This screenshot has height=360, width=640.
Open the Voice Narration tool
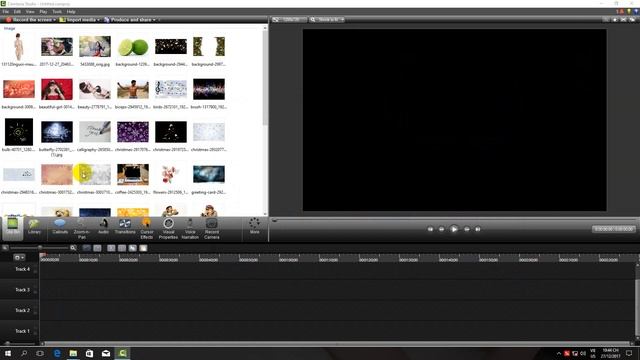pos(190,228)
